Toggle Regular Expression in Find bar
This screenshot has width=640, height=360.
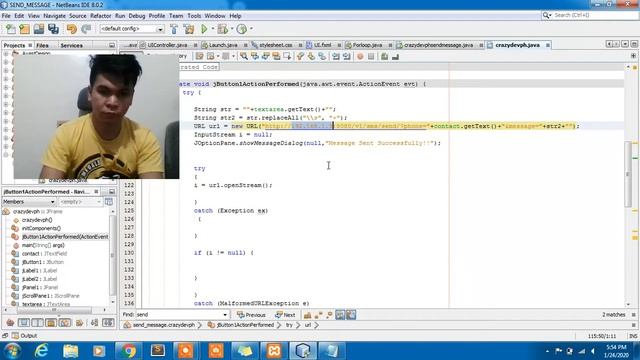[x=329, y=315]
